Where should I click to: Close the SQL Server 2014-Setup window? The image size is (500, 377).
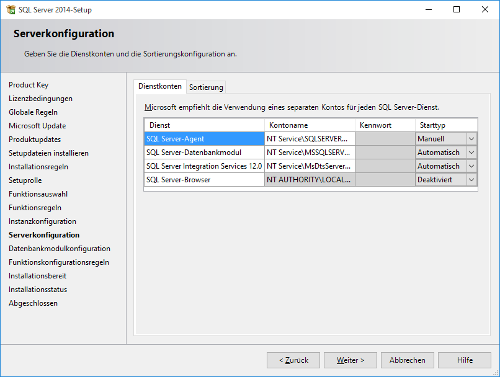(x=485, y=9)
